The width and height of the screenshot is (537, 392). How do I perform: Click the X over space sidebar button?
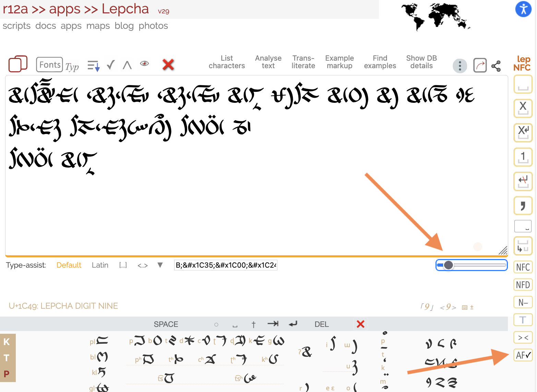pyautogui.click(x=523, y=108)
